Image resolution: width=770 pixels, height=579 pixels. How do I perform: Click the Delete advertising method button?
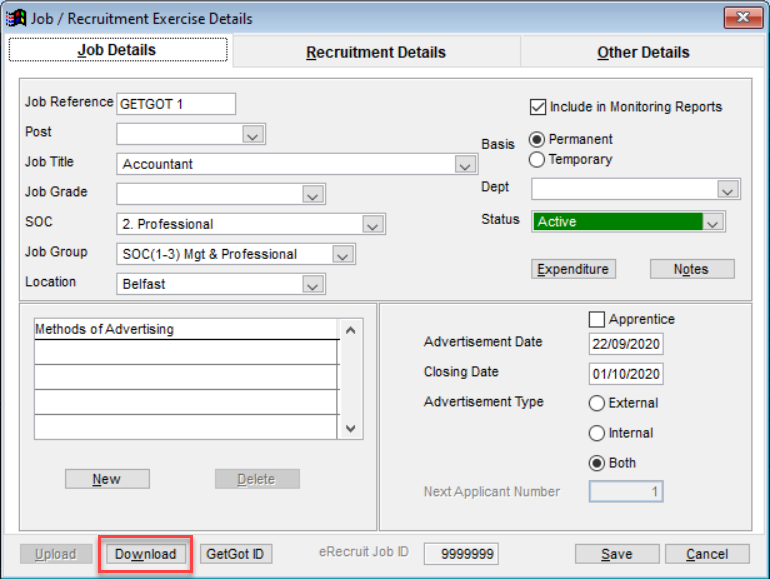click(257, 479)
